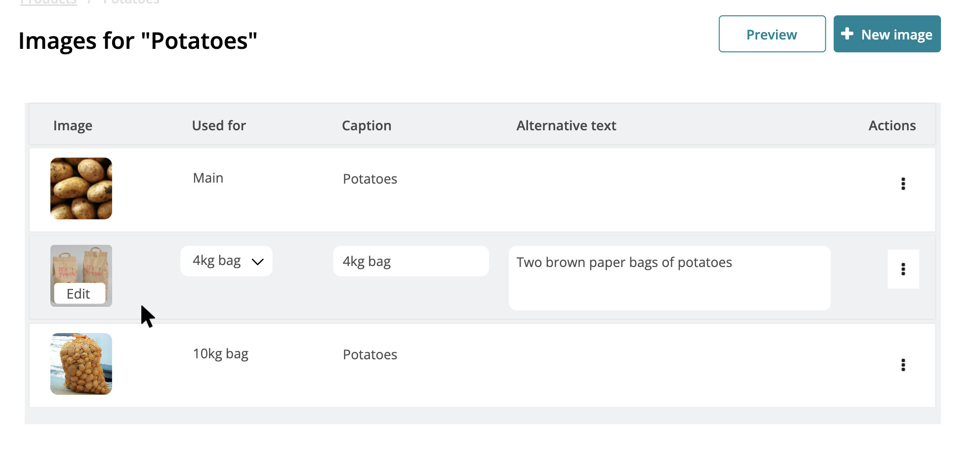Click the Caption column header

click(367, 126)
